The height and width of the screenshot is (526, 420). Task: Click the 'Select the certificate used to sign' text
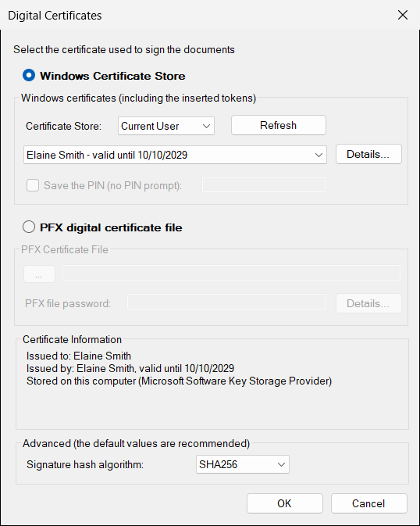click(x=124, y=50)
